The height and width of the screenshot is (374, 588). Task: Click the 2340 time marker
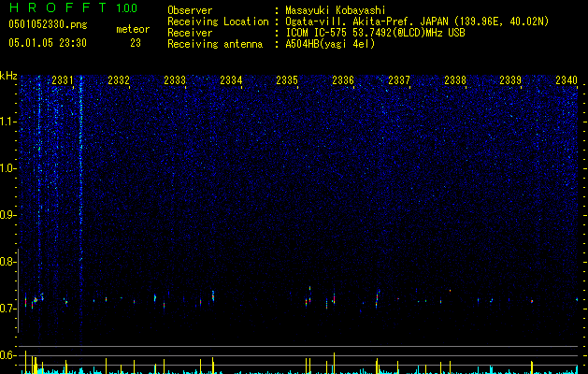coord(566,79)
